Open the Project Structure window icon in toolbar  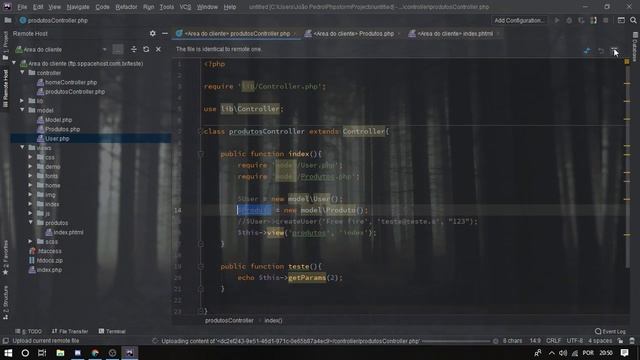click(x=621, y=20)
